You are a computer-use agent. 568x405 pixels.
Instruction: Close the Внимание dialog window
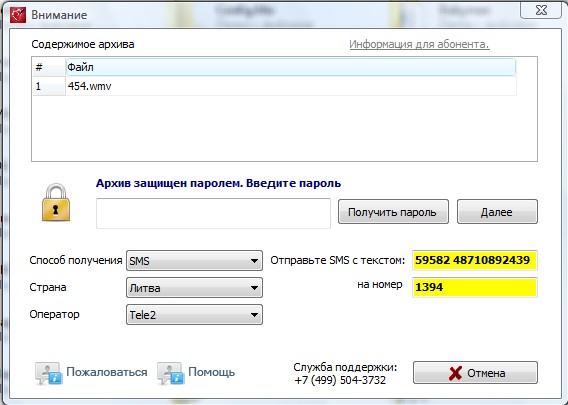pyautogui.click(x=541, y=10)
